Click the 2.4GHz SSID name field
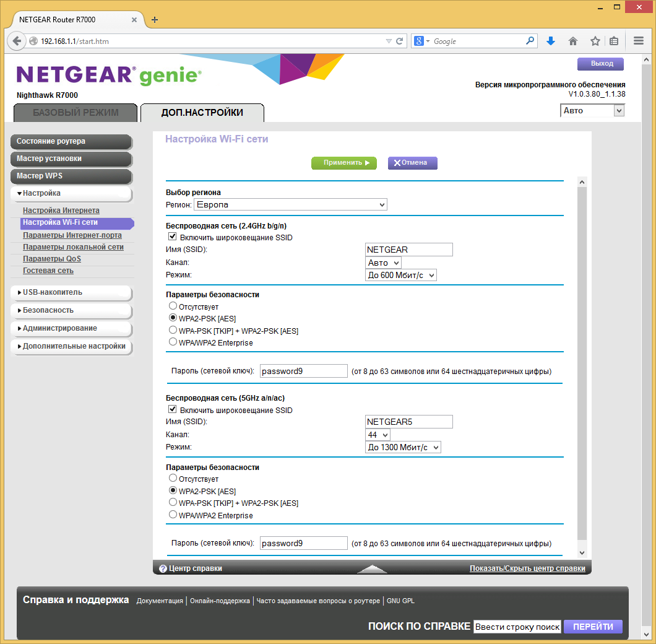Image resolution: width=656 pixels, height=644 pixels. coord(408,250)
